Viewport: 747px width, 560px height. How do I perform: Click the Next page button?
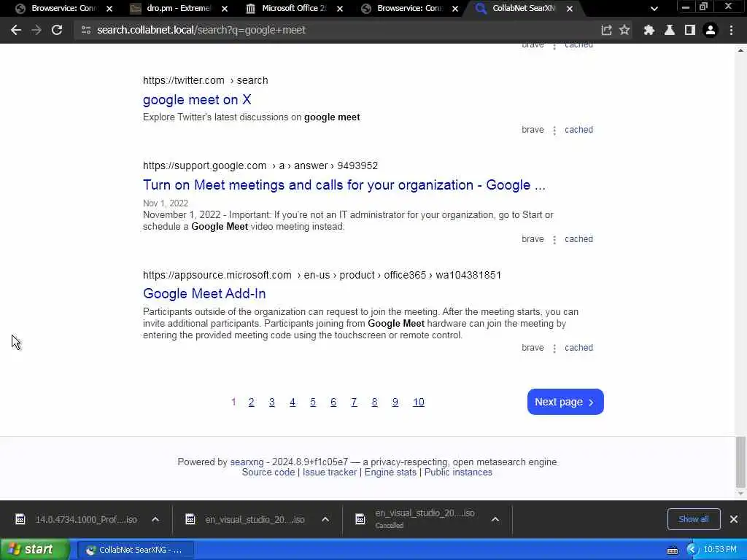(x=565, y=402)
